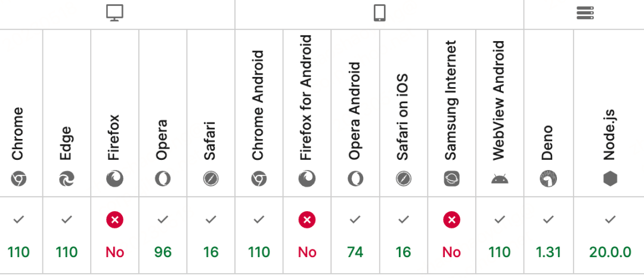Click the mobile platform icon
Image resolution: width=644 pixels, height=278 pixels.
pos(379,14)
